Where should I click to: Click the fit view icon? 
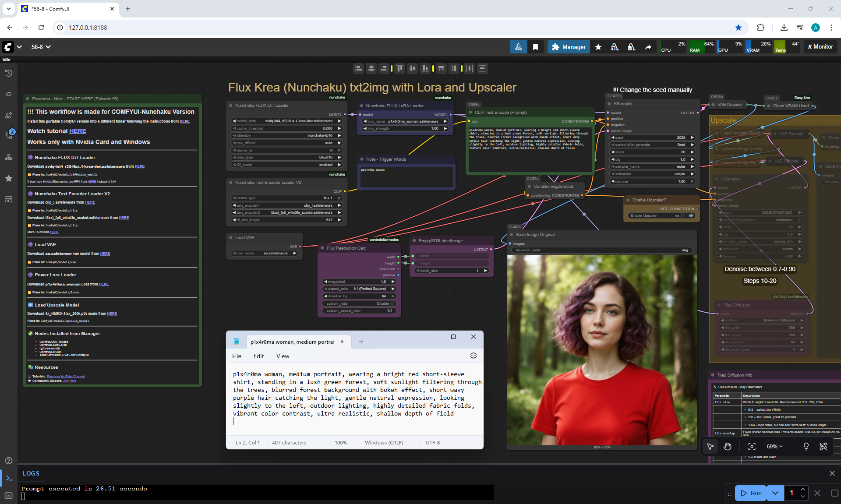pyautogui.click(x=752, y=446)
